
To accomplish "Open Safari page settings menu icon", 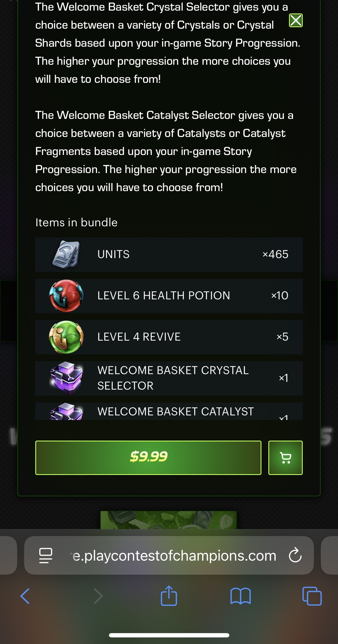I will [46, 555].
